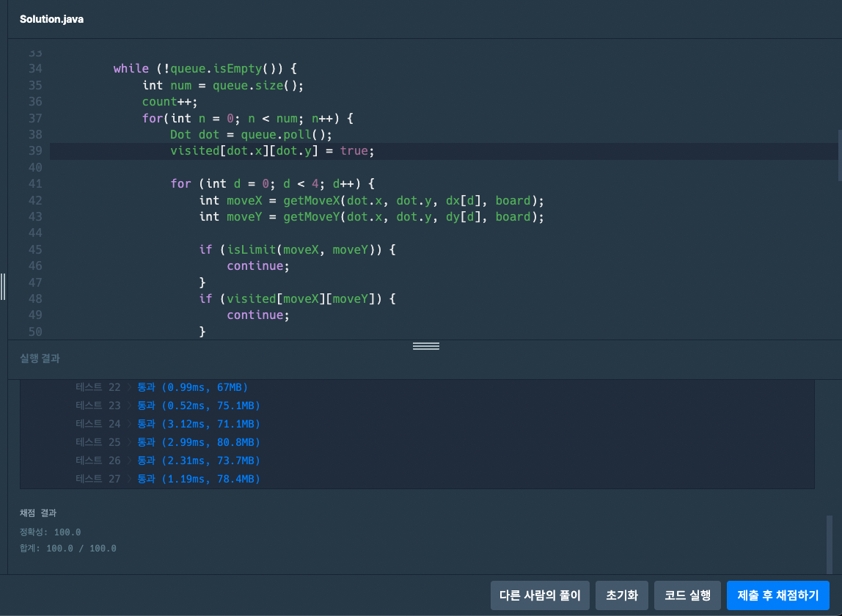
Task: Click 테스트 23 result 통과 (0.52ms, 75.1MB)
Action: coord(199,406)
